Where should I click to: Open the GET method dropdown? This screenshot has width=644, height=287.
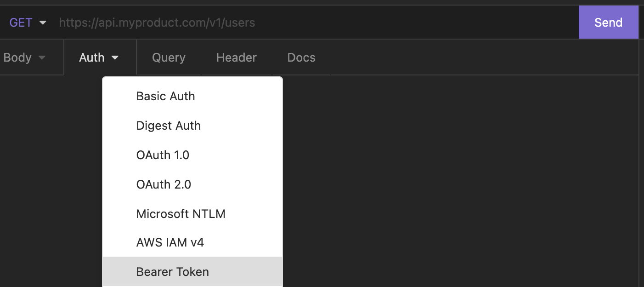coord(21,23)
